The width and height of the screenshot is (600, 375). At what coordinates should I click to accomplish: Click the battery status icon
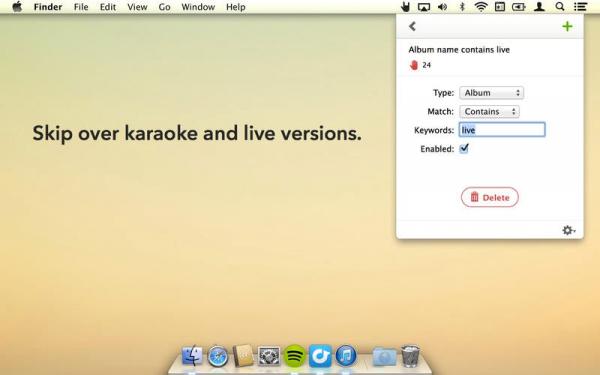pyautogui.click(x=518, y=7)
